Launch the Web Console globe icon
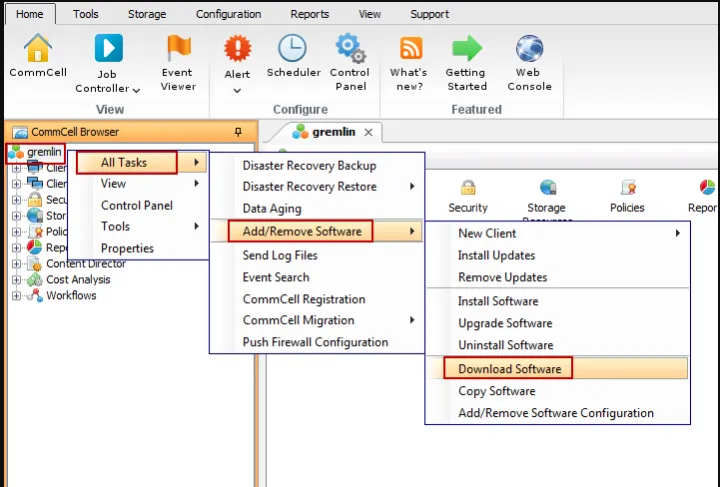The image size is (720, 487). click(x=529, y=48)
